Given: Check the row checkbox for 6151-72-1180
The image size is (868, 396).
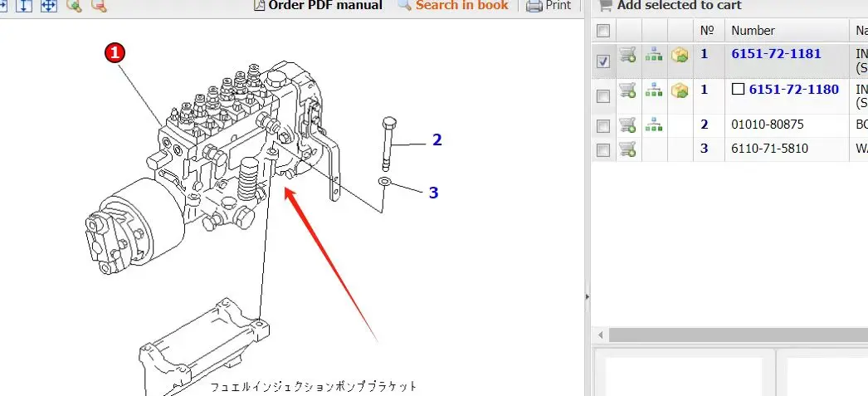Looking at the screenshot, I should tap(603, 96).
